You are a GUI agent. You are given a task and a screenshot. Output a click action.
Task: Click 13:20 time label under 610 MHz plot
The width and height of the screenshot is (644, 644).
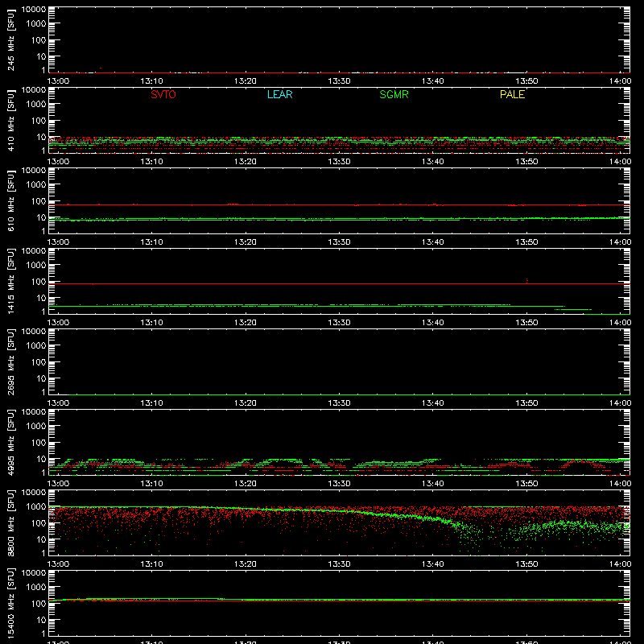246,242
